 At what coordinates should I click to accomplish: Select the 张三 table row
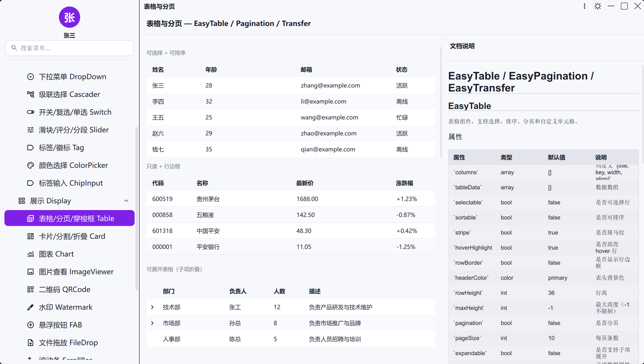[x=291, y=86]
